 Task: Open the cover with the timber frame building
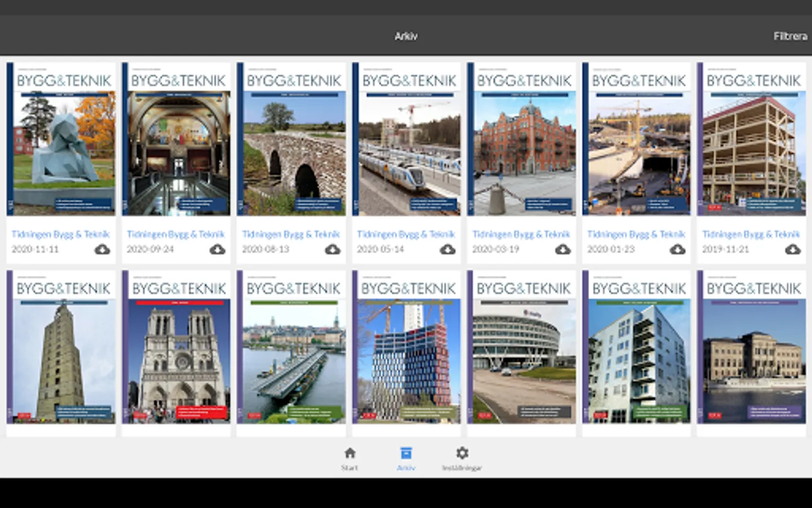click(x=752, y=139)
